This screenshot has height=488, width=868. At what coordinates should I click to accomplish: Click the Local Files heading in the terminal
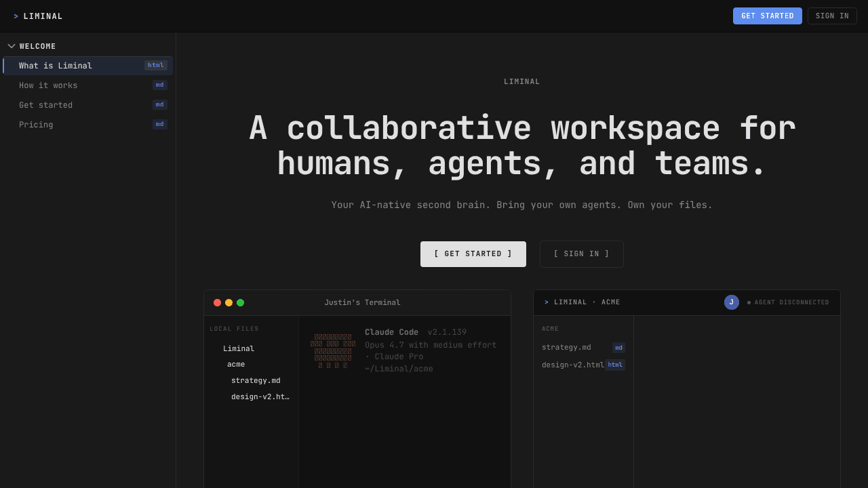click(x=234, y=329)
